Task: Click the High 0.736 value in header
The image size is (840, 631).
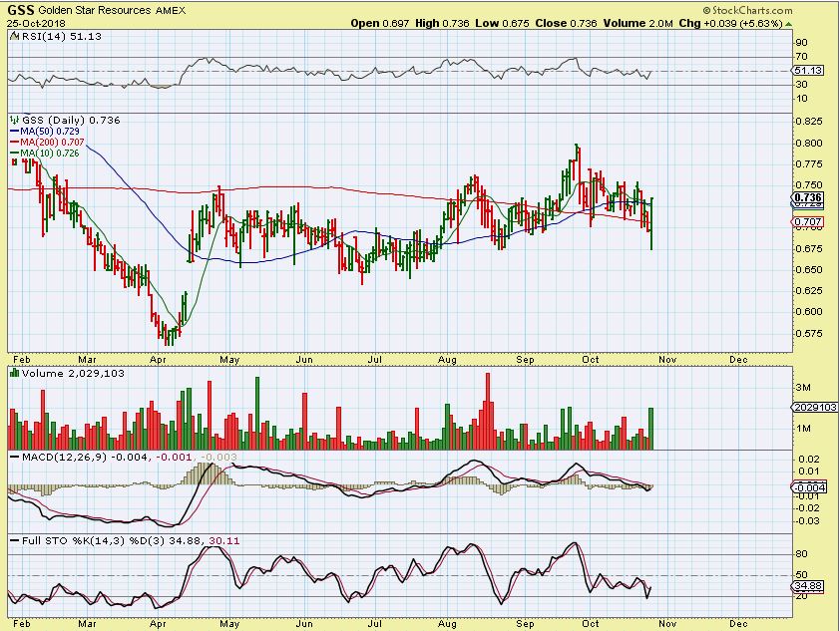Action: click(442, 24)
